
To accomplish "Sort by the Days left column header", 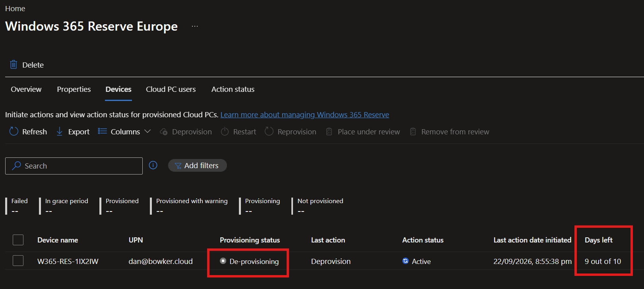I will tap(598, 240).
